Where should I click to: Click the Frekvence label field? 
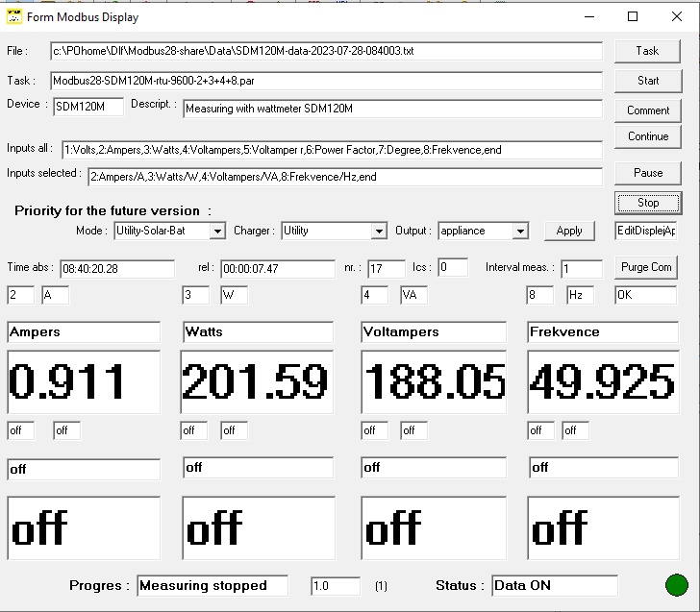tap(603, 332)
